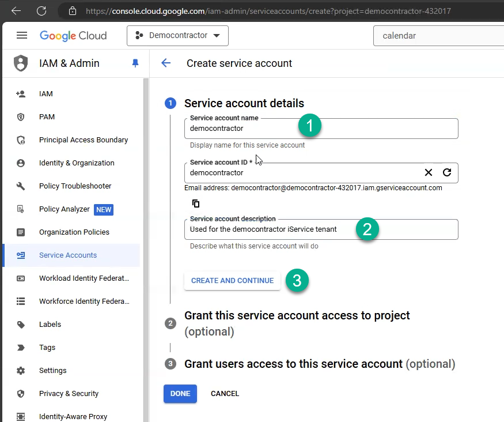This screenshot has height=422, width=504.
Task: Click the Privacy & Security shield icon
Action: (21, 394)
